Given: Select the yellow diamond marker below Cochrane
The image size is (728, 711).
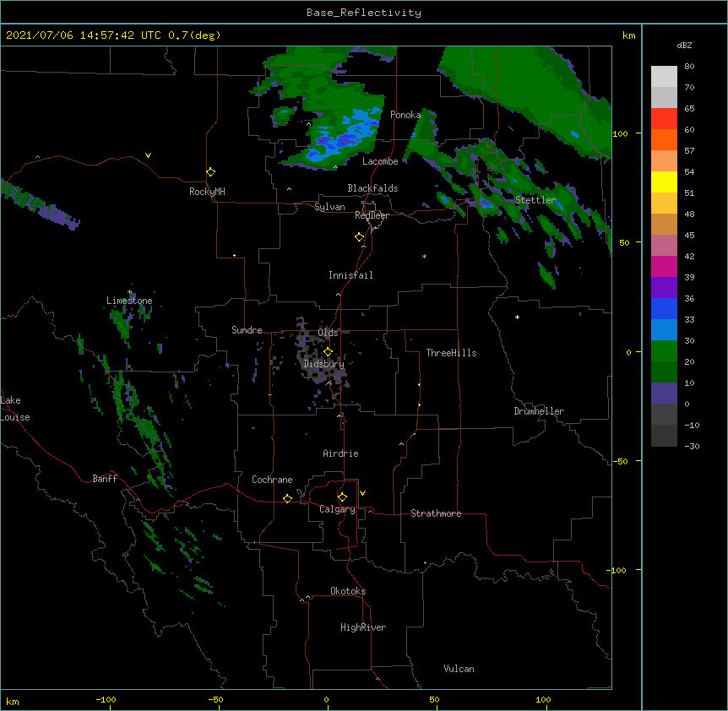Looking at the screenshot, I should coord(287,498).
